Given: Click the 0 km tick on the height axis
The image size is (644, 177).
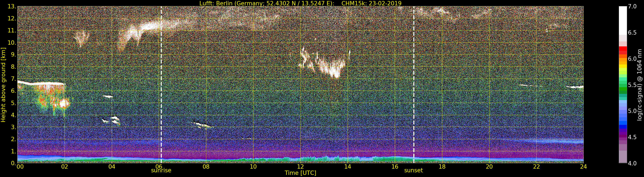Looking at the screenshot, I should [x=13, y=163].
